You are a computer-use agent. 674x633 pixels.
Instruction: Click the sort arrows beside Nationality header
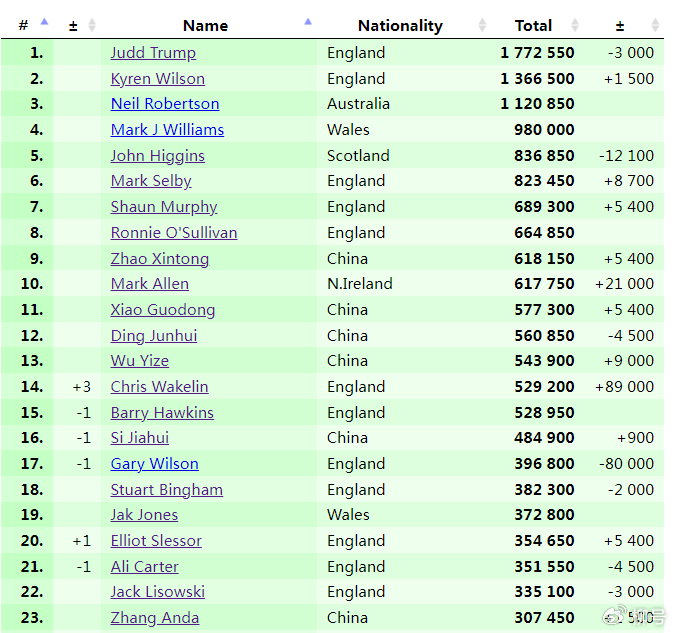[482, 25]
